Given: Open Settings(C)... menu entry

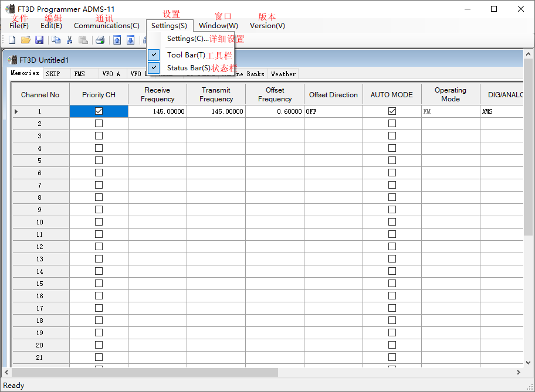Looking at the screenshot, I should pyautogui.click(x=188, y=39).
